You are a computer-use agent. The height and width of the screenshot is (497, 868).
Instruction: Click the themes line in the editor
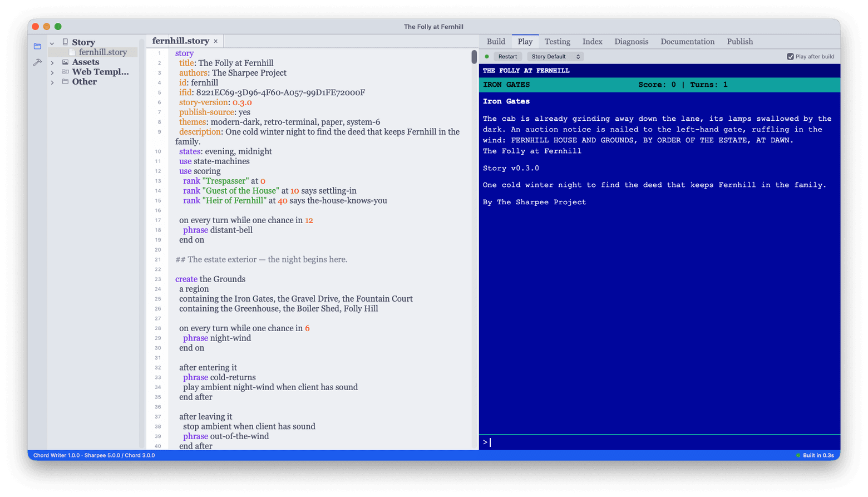279,122
